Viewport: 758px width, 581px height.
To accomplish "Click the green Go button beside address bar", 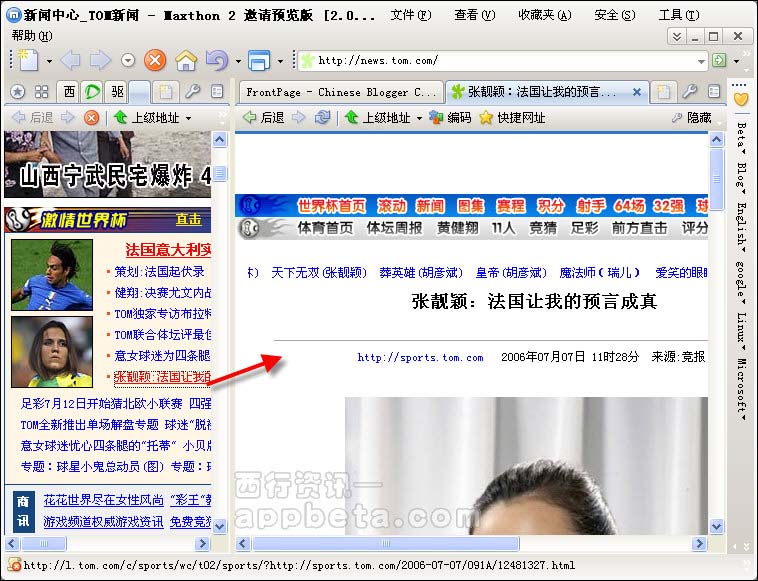I will (719, 60).
